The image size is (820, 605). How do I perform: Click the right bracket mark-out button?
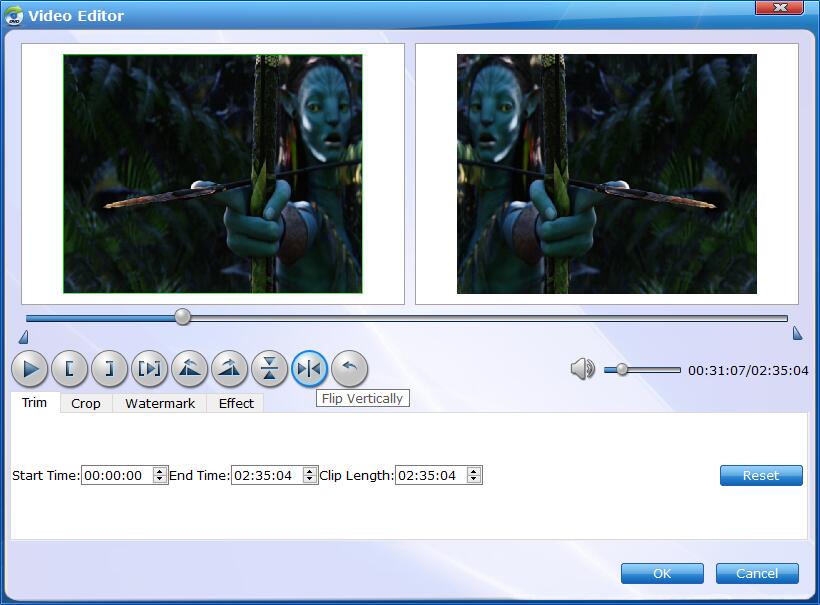tap(109, 369)
